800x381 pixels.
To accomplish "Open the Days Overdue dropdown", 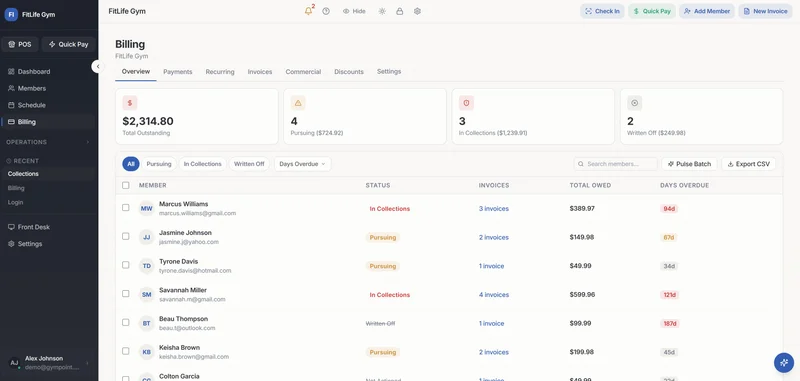I will click(x=303, y=164).
